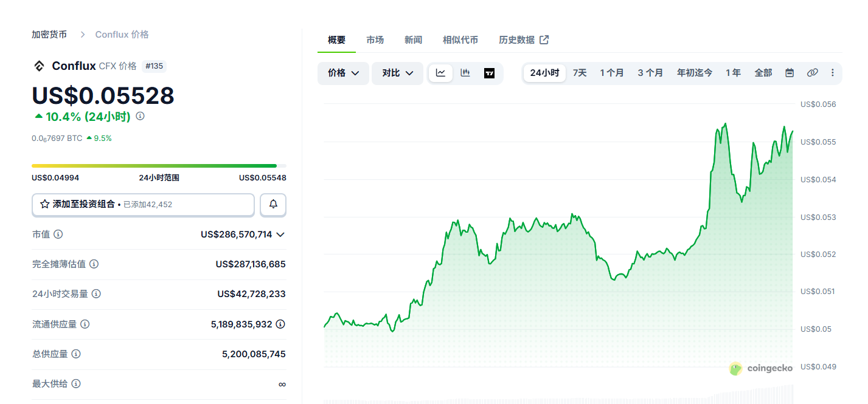This screenshot has height=404, width=868.
Task: Open chart more options menu
Action: (x=832, y=73)
